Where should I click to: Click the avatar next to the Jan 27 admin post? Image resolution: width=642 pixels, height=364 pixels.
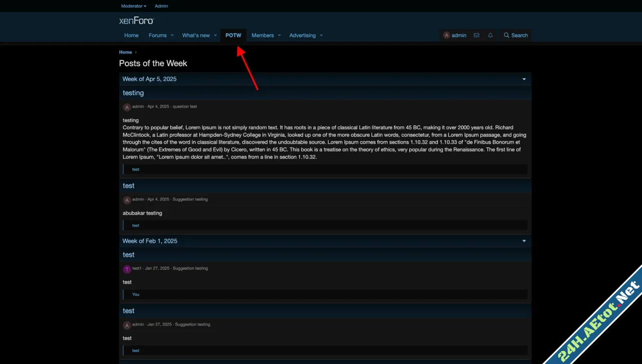(127, 325)
